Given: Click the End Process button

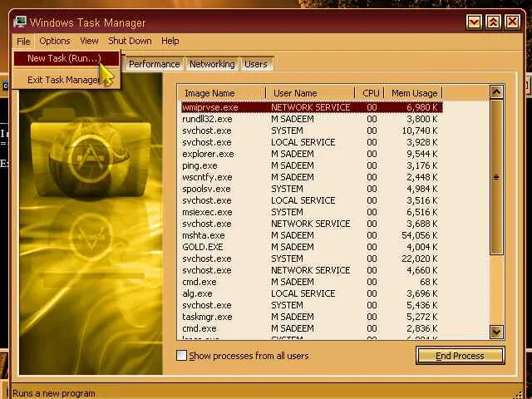Looking at the screenshot, I should coord(460,356).
